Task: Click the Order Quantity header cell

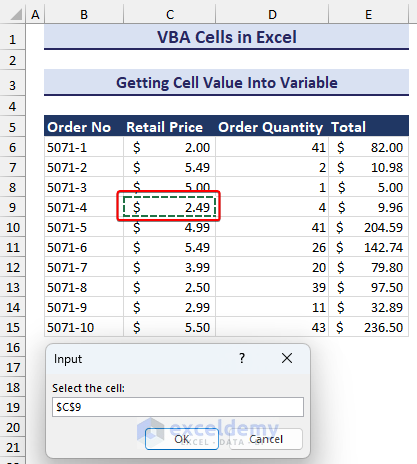Action: tap(272, 127)
